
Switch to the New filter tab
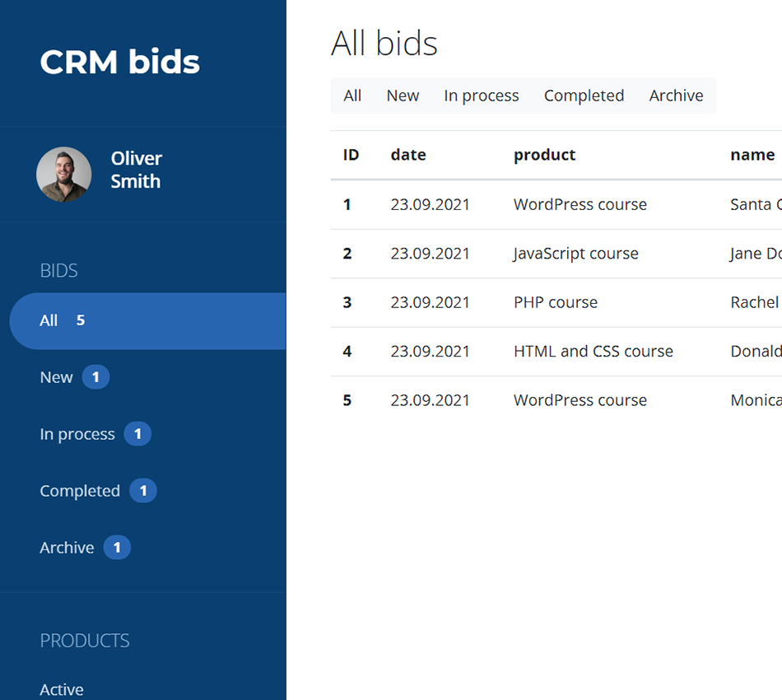[x=403, y=96]
